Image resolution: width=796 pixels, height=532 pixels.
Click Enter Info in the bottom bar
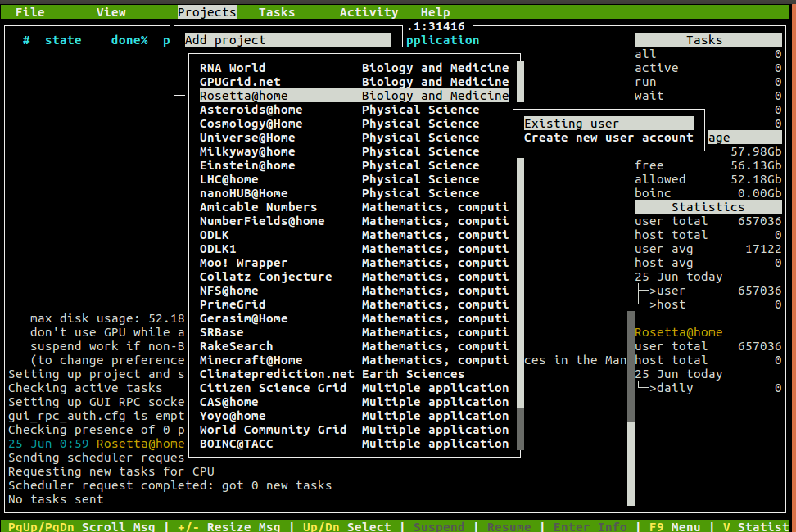pos(590,527)
